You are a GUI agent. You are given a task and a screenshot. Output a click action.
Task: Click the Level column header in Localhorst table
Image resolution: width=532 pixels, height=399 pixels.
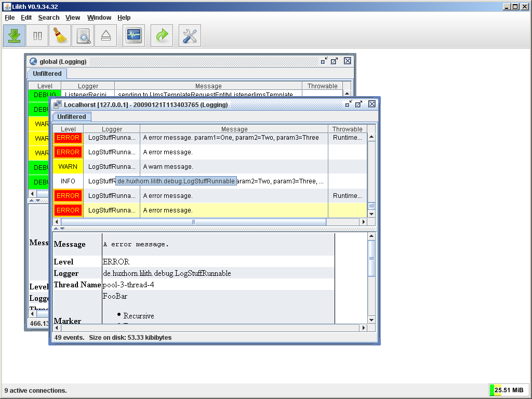pos(68,129)
